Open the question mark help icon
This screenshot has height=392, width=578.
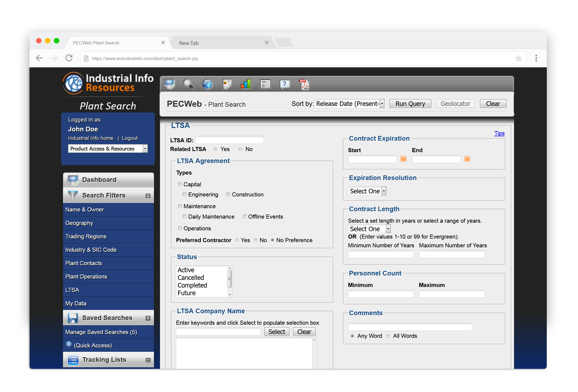point(285,84)
